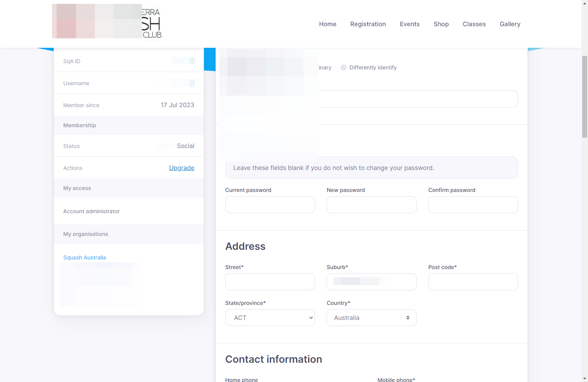Open the State/province dropdown showing ACT

click(x=270, y=318)
